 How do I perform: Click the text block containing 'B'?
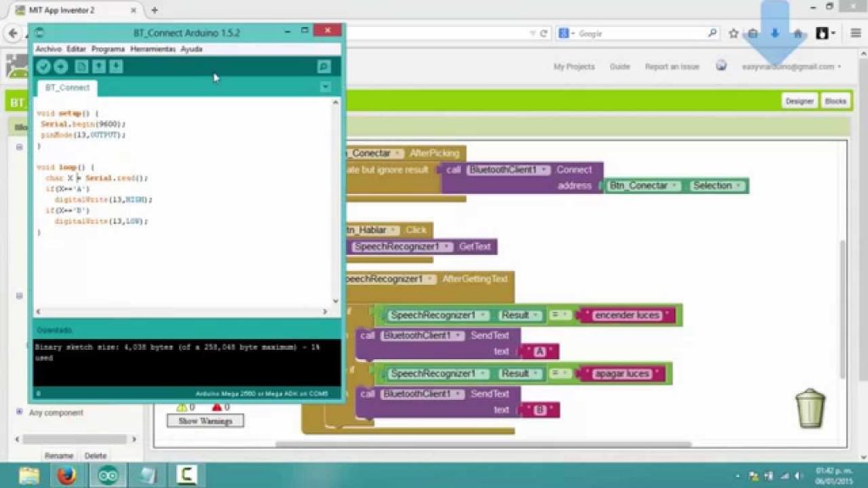(x=540, y=410)
